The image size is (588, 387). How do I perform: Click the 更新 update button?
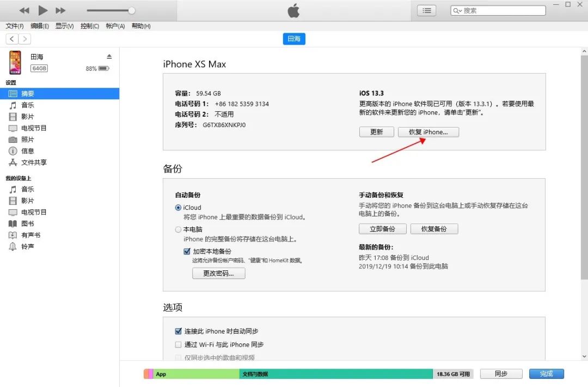coord(377,132)
